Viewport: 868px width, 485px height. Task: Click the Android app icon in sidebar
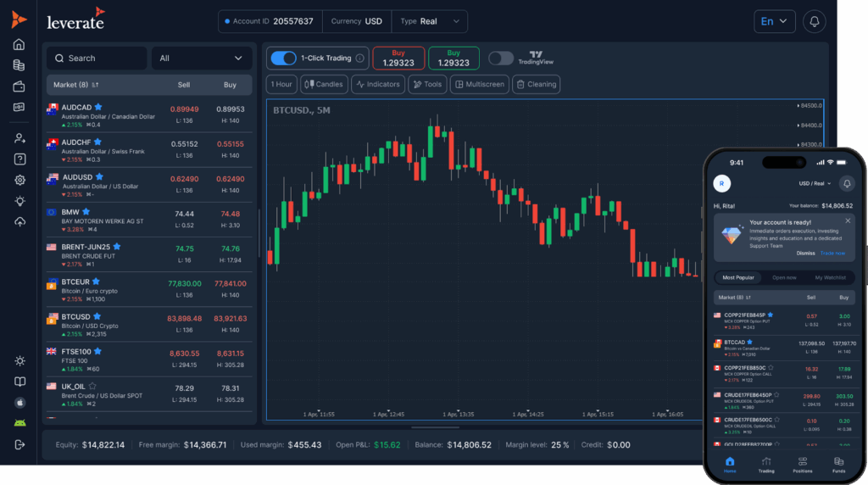19,423
